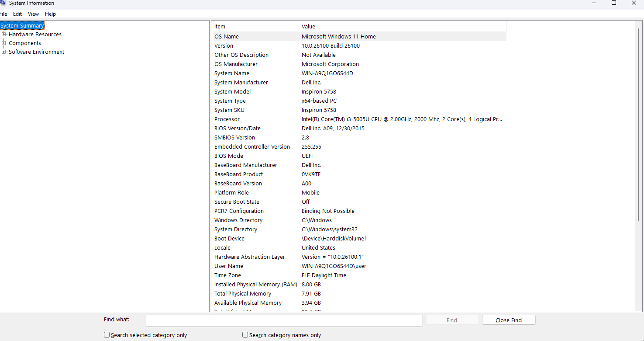This screenshot has width=644, height=341.
Task: Select BaseBoard Version row
Action: coord(359,184)
